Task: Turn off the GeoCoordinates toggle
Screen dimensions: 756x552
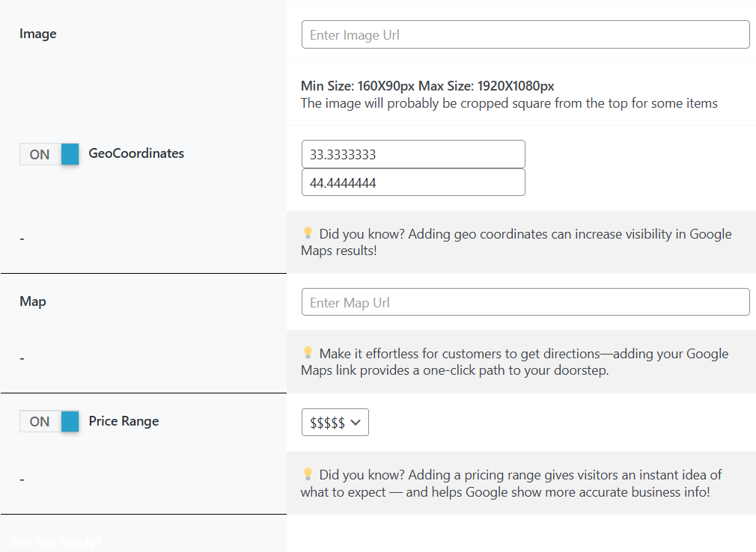Action: pyautogui.click(x=49, y=154)
